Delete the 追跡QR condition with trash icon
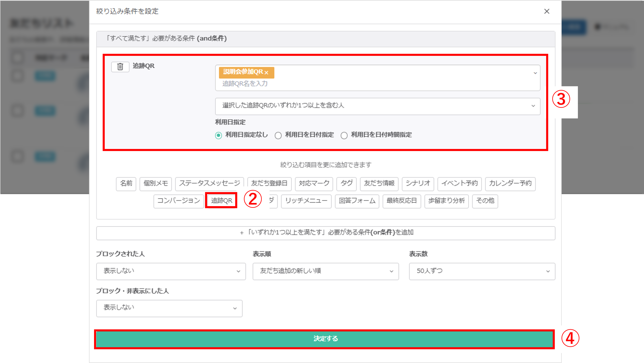 (120, 67)
